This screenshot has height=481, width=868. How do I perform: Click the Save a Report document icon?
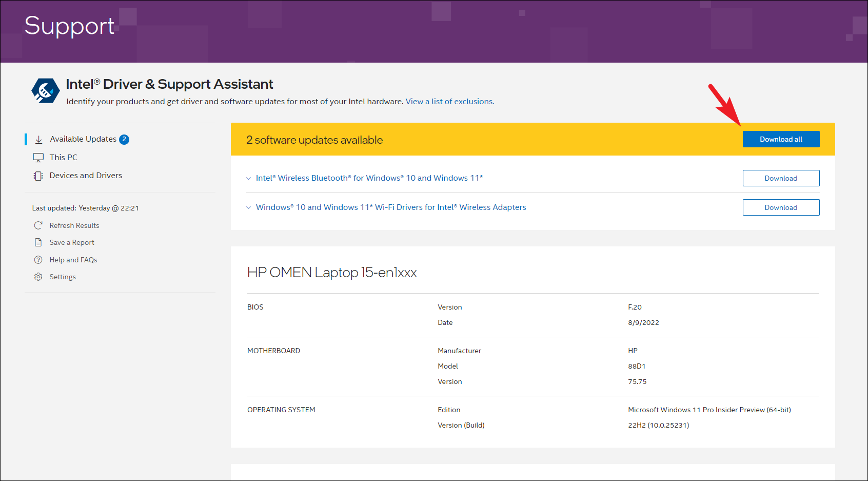(38, 242)
